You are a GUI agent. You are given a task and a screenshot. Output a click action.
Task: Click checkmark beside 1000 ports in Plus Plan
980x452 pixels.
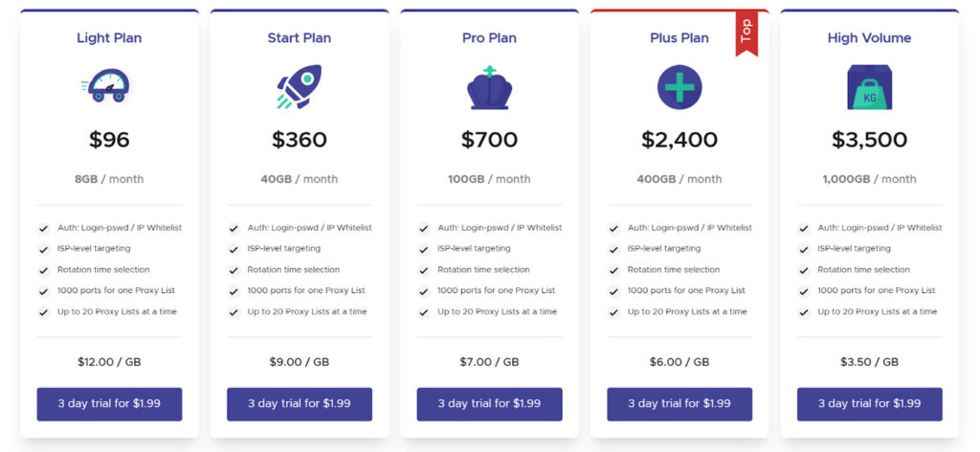[x=613, y=291]
